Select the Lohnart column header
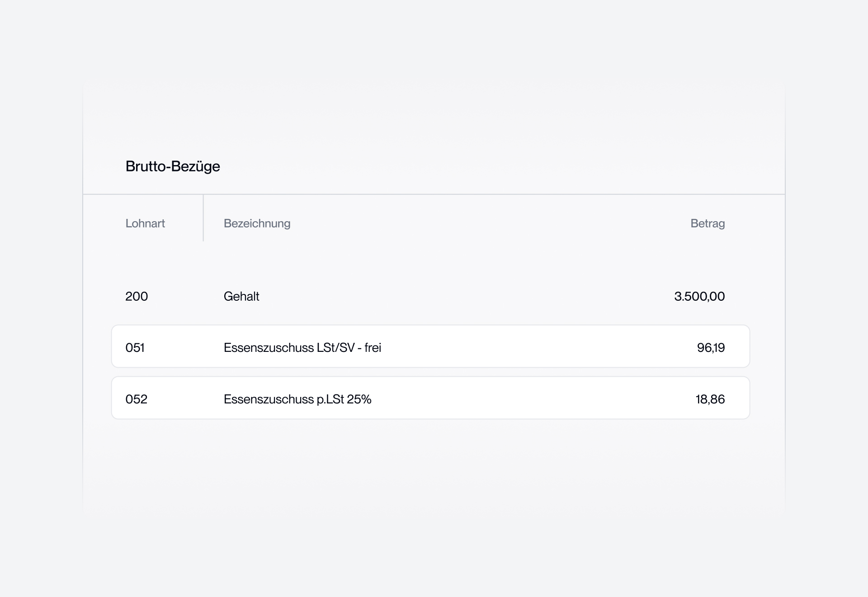 click(x=145, y=223)
